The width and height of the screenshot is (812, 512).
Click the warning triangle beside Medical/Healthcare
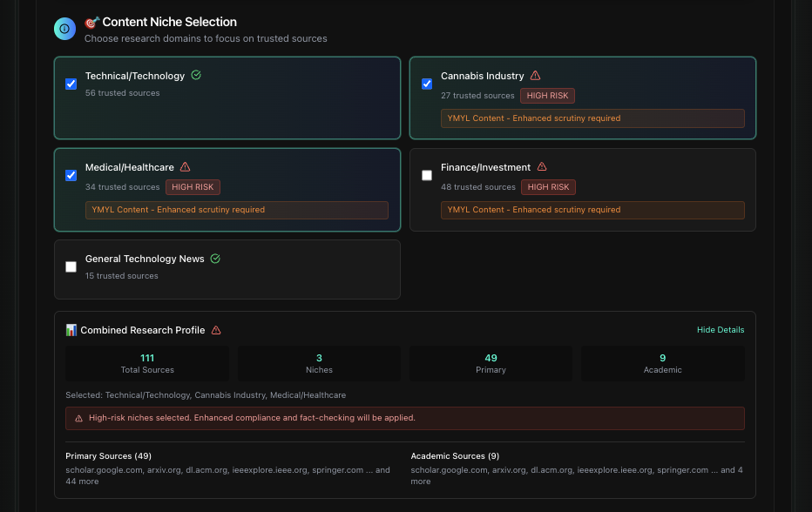pos(184,166)
